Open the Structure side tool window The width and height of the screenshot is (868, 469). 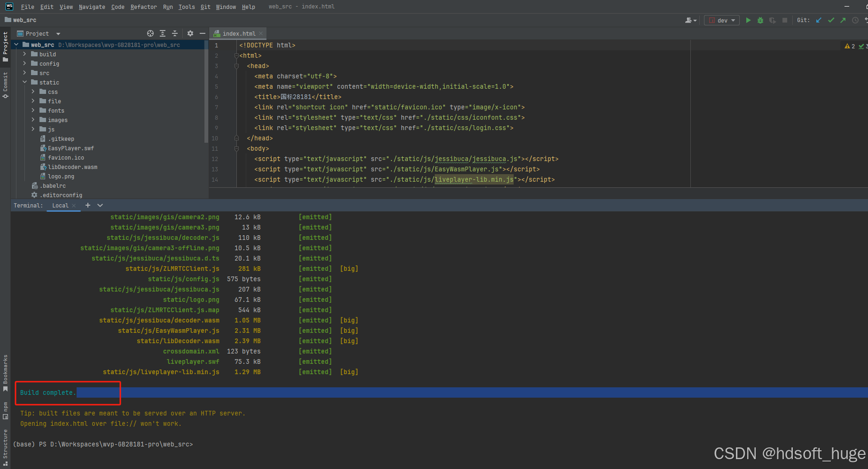coord(5,447)
